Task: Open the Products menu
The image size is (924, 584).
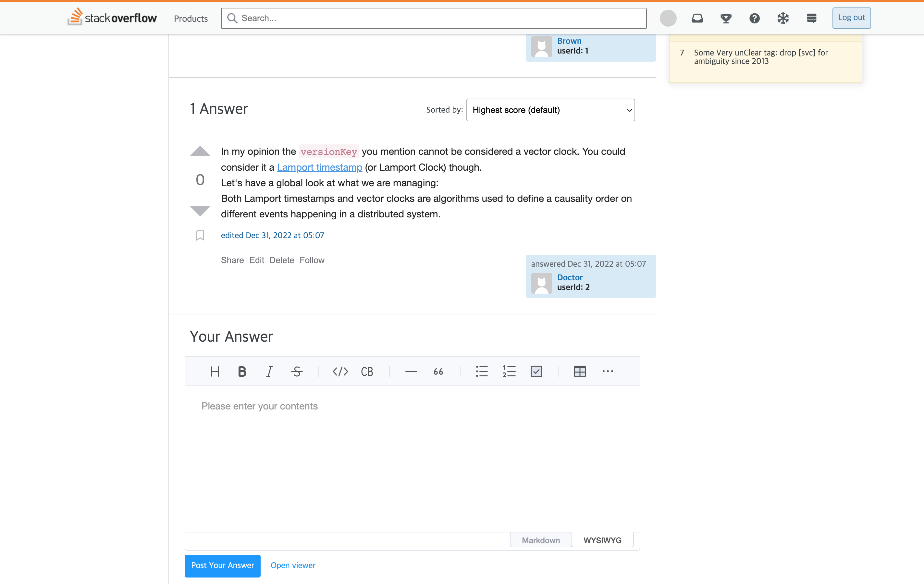Action: pos(190,18)
